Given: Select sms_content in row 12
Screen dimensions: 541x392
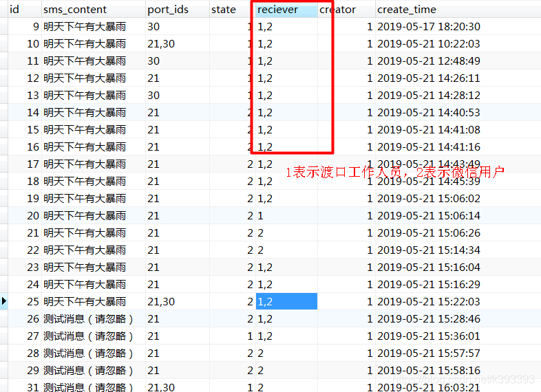Looking at the screenshot, I should coord(93,78).
